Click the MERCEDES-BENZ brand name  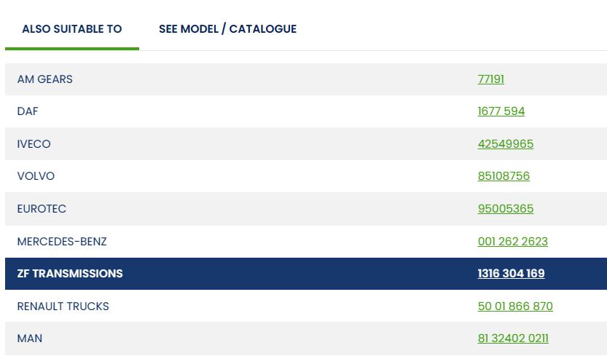[61, 242]
